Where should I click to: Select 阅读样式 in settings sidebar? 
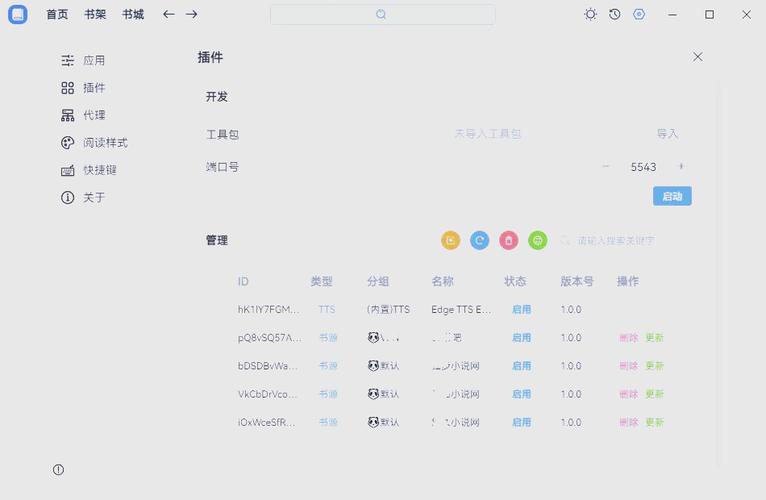point(94,142)
